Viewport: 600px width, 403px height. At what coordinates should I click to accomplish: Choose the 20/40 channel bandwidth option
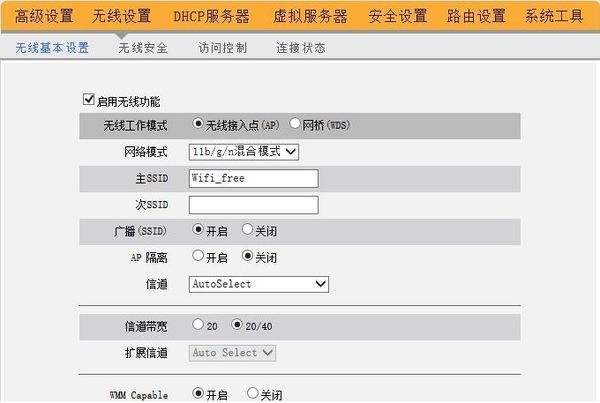pos(237,325)
